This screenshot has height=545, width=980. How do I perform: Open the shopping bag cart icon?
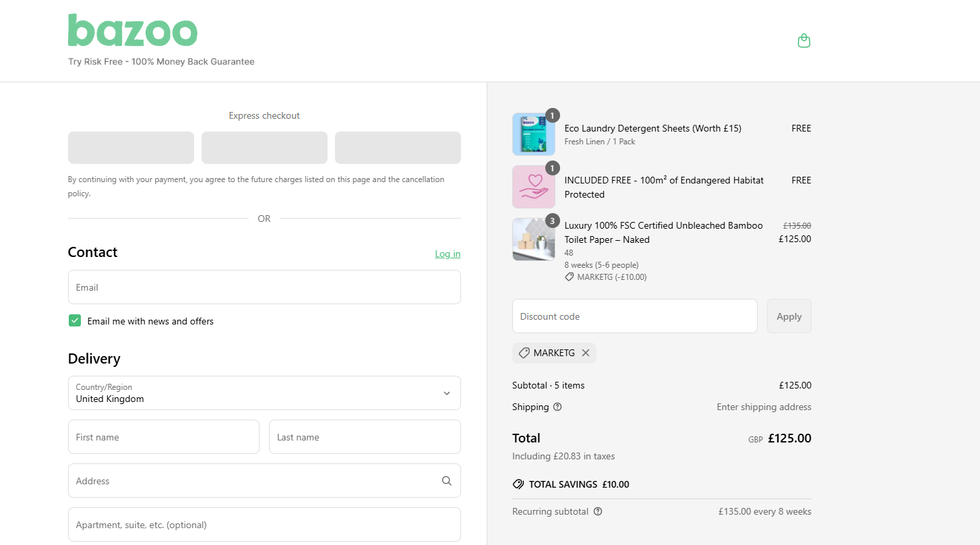coord(803,41)
